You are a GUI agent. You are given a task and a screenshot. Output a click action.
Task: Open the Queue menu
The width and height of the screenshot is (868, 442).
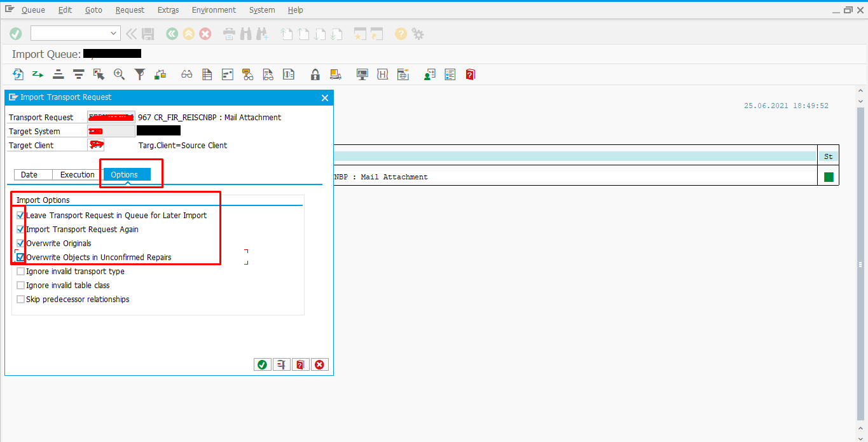tap(33, 10)
